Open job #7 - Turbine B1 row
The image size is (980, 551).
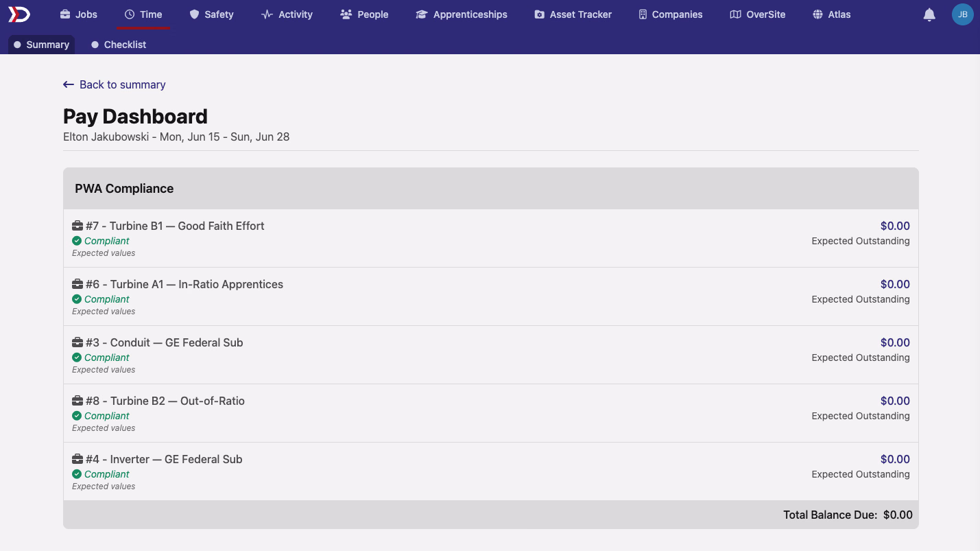490,238
